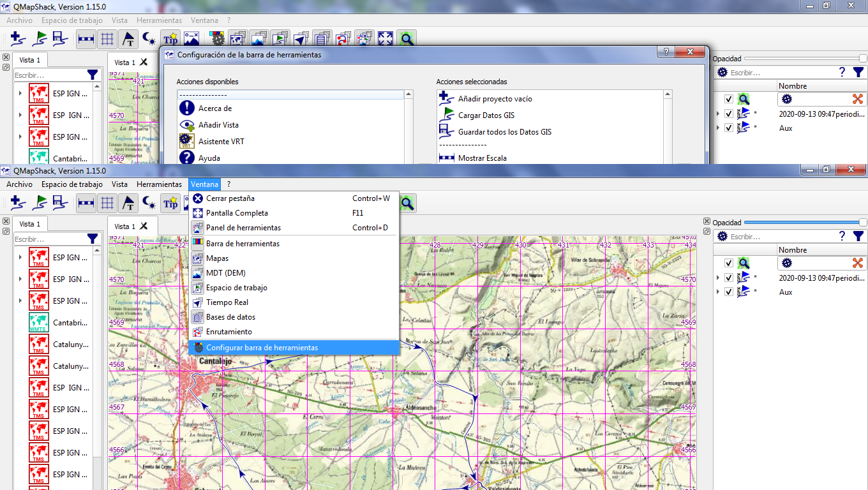Click workspace help question mark in Ventana-menu window
This screenshot has width=868, height=490.
pyautogui.click(x=842, y=236)
